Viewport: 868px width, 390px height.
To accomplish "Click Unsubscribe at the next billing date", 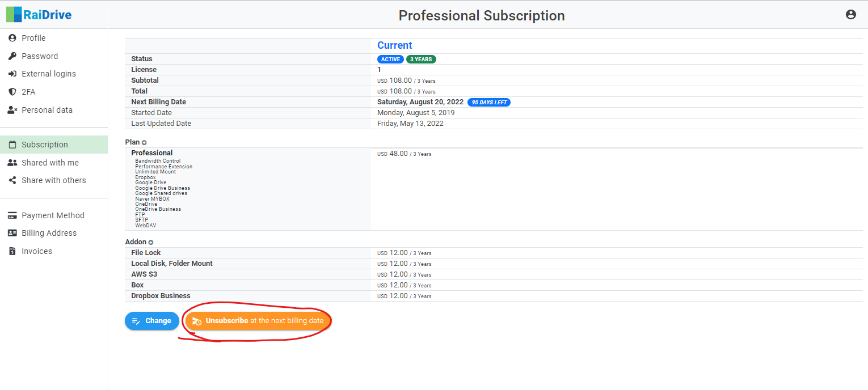I will pos(258,321).
